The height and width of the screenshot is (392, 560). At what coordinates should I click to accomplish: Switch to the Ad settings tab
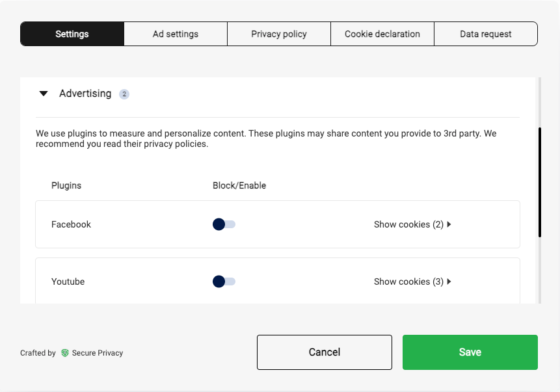[x=176, y=34]
